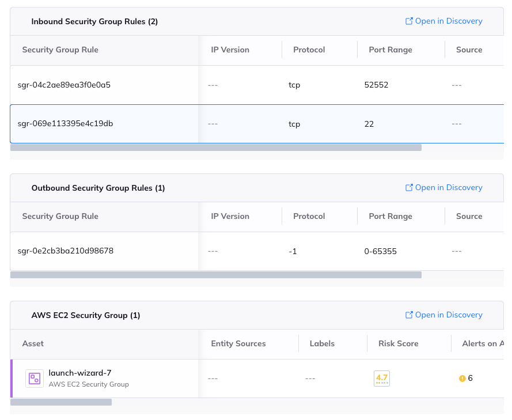Click the external-link icon in Inbound Rules header
Screen dimensions: 512x420
click(409, 21)
